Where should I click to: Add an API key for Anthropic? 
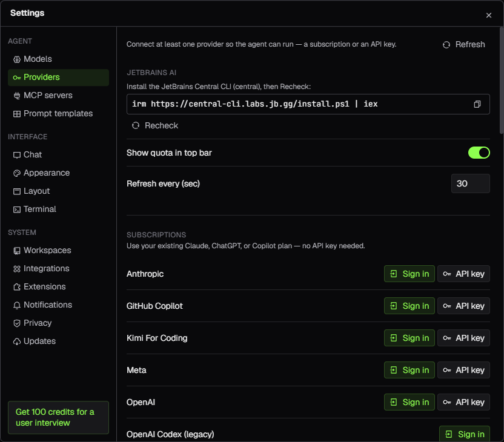(463, 274)
